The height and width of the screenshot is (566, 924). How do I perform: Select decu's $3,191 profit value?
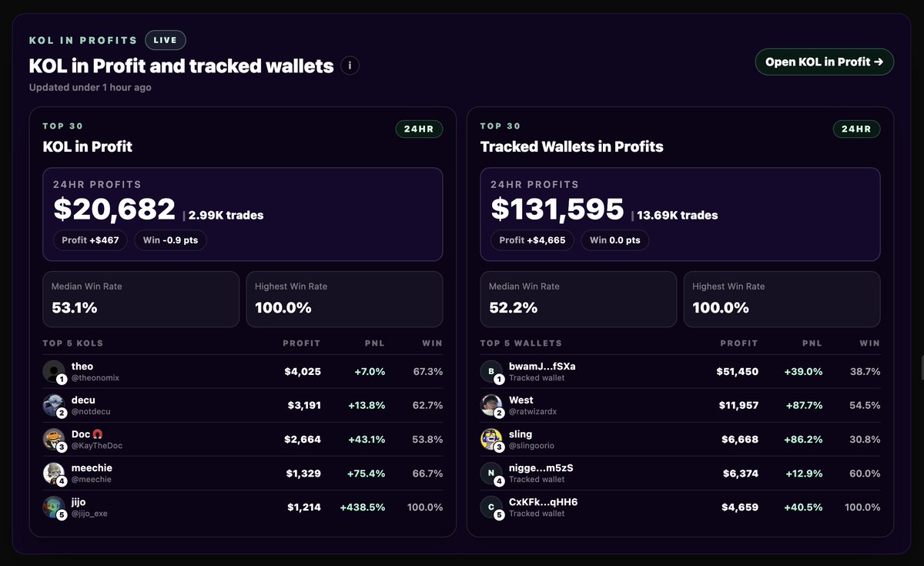[x=304, y=406]
